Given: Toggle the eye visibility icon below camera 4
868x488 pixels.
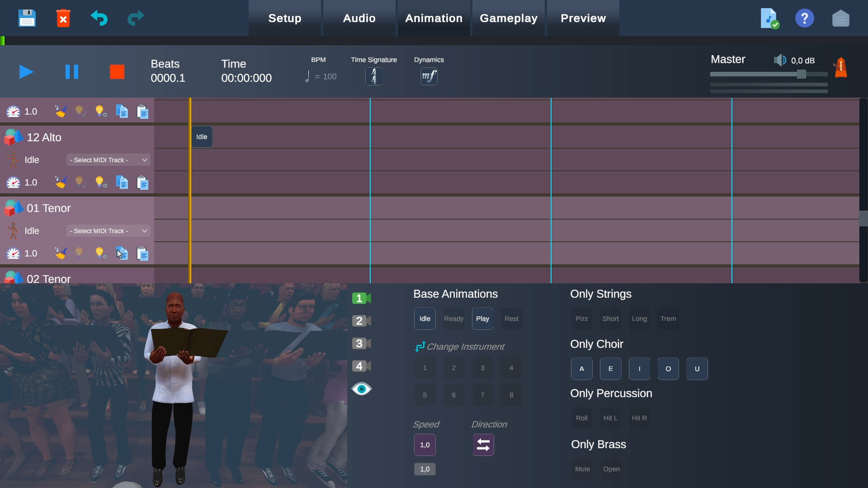Looking at the screenshot, I should 362,389.
